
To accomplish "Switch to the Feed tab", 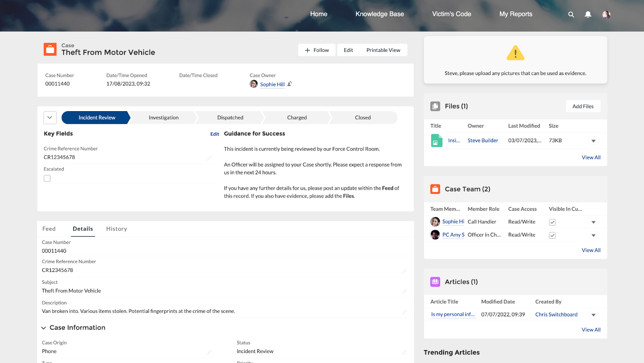I will click(x=49, y=229).
